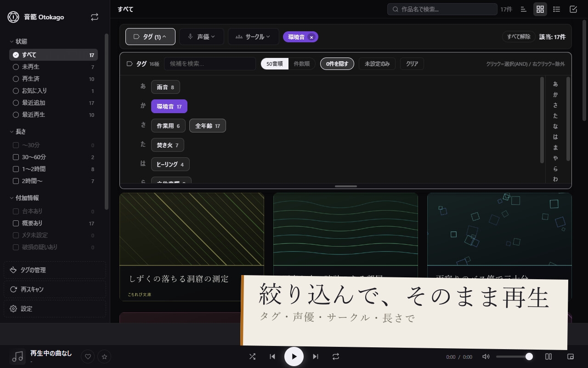The image size is (588, 368).
Task: Check the 概要あり filter
Action: point(53,223)
